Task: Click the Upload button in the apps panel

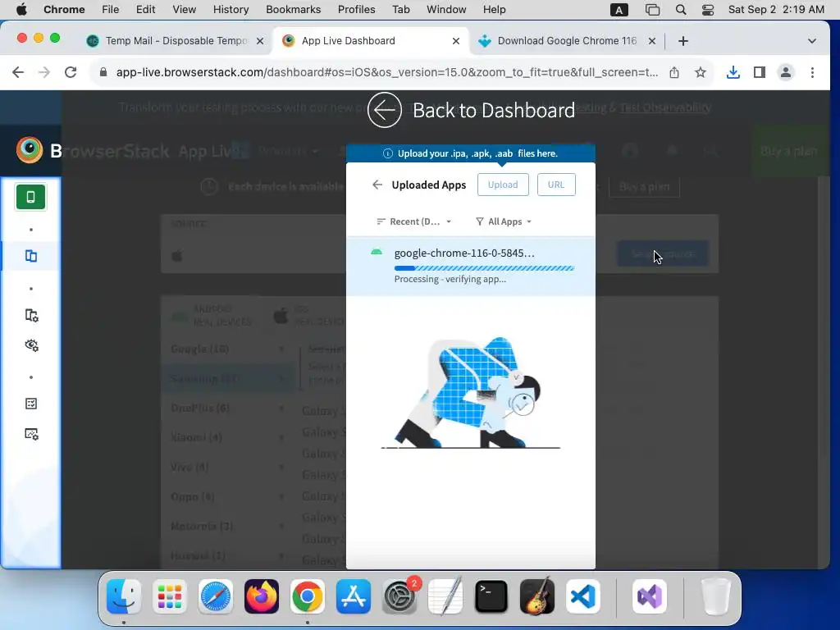Action: click(x=503, y=185)
